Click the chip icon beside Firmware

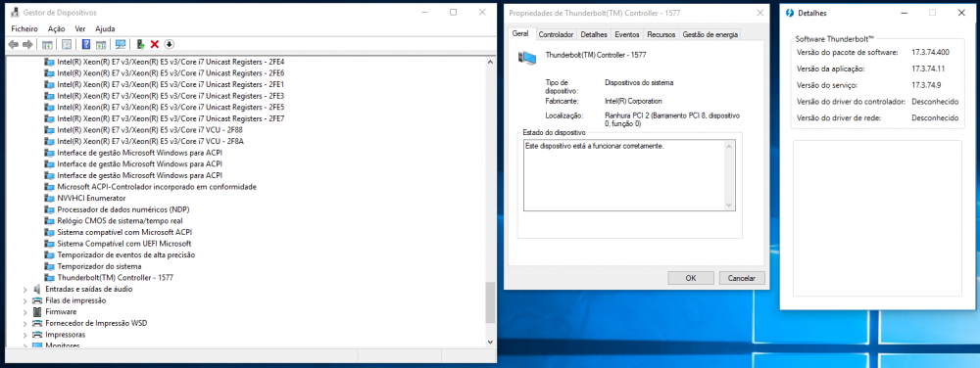(36, 311)
